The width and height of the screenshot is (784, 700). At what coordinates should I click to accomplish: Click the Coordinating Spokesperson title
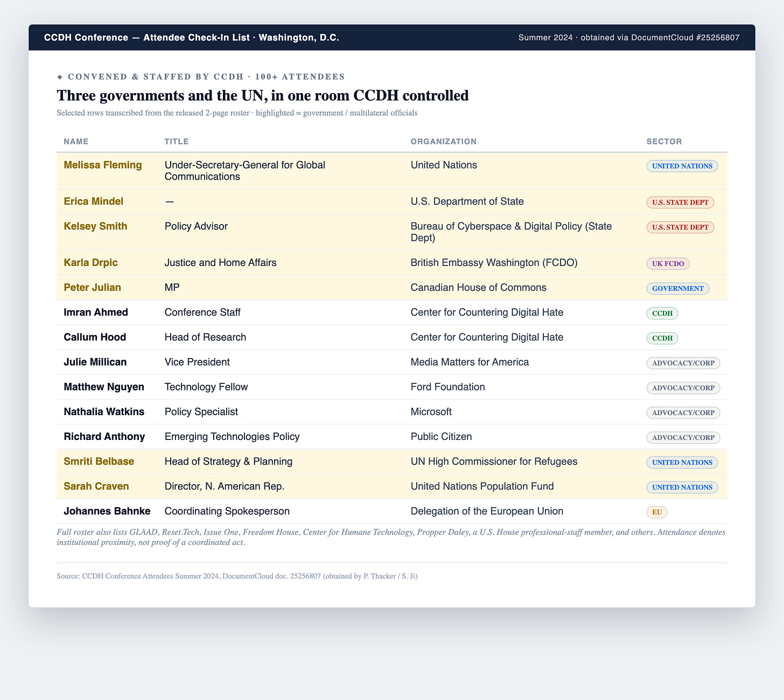(x=227, y=510)
